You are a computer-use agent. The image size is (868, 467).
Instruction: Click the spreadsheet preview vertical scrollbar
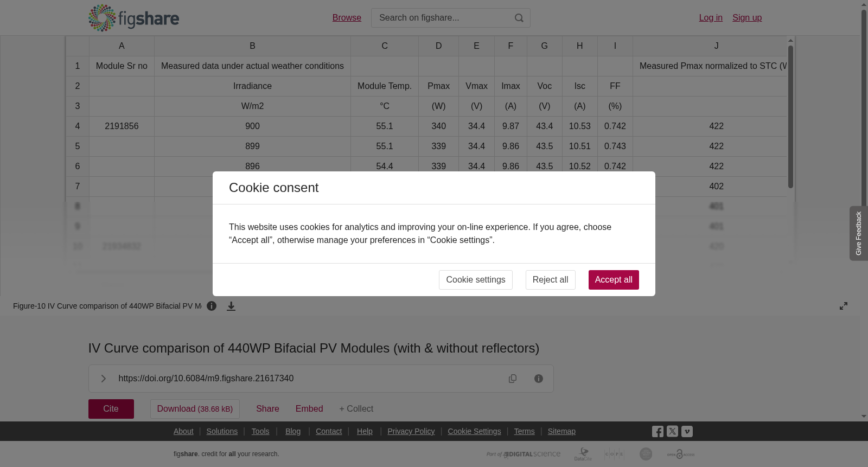(791, 117)
